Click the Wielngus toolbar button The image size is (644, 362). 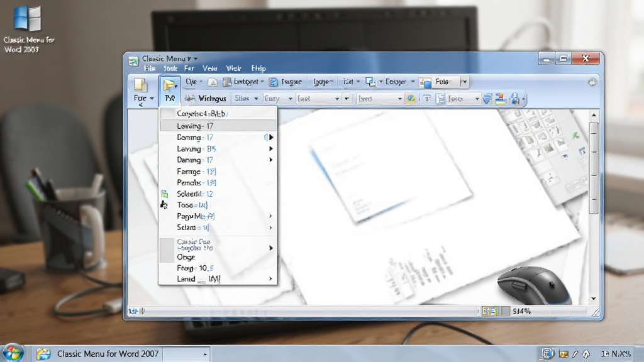pos(206,99)
